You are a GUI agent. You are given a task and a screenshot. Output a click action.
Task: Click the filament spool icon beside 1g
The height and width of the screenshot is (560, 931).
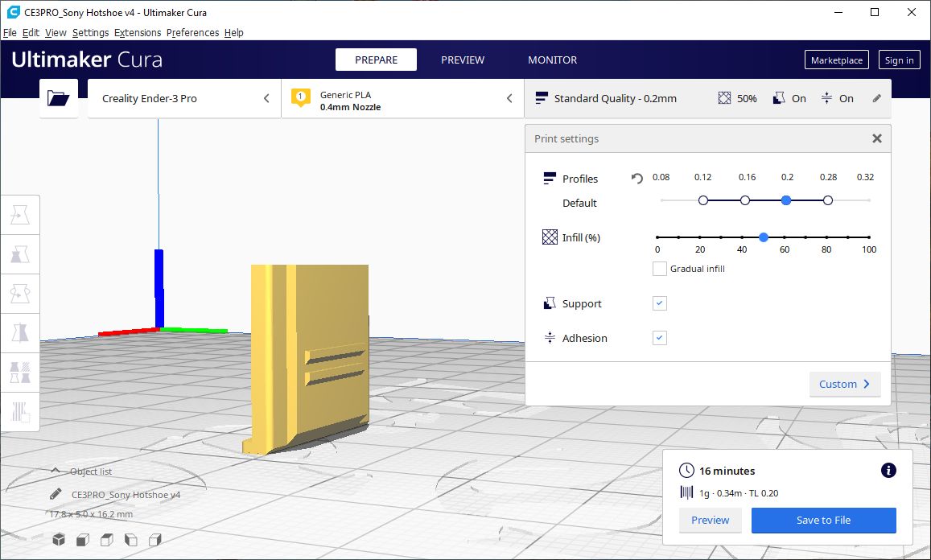[686, 492]
